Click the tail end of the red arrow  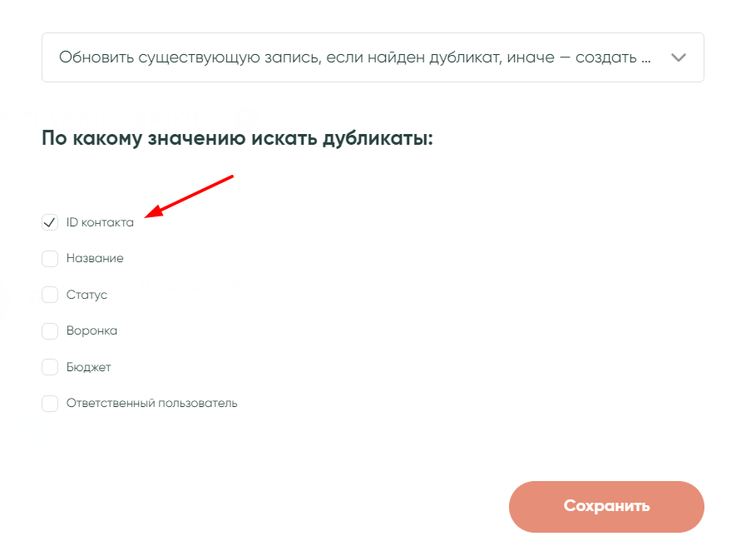coord(232,176)
